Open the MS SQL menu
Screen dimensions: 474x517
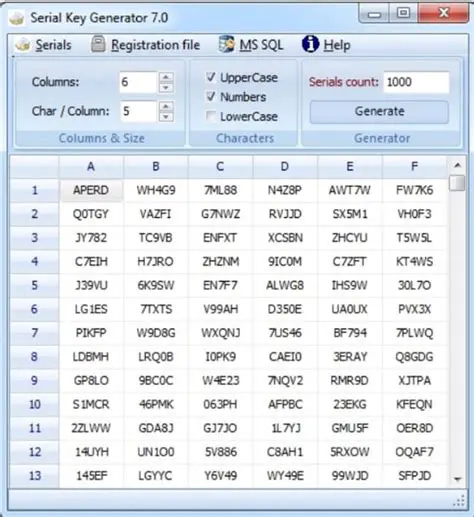pos(261,45)
